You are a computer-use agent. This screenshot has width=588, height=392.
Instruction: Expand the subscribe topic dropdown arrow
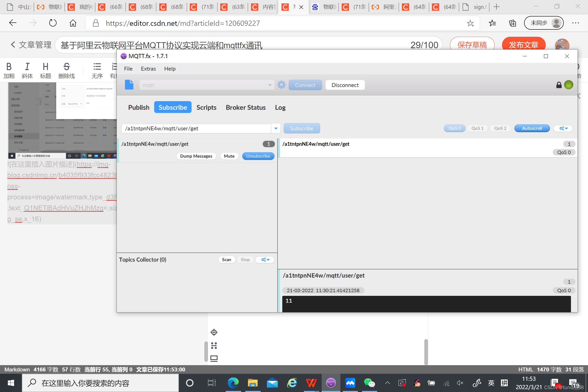276,128
